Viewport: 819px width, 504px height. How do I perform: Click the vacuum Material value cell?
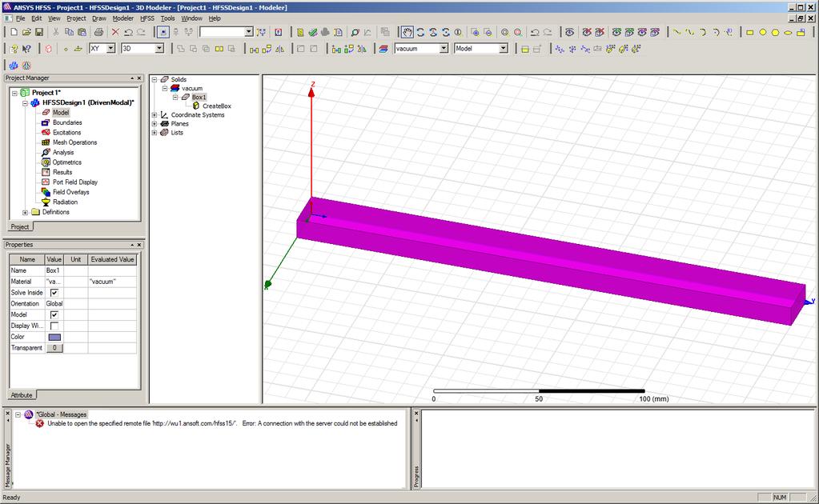click(54, 282)
